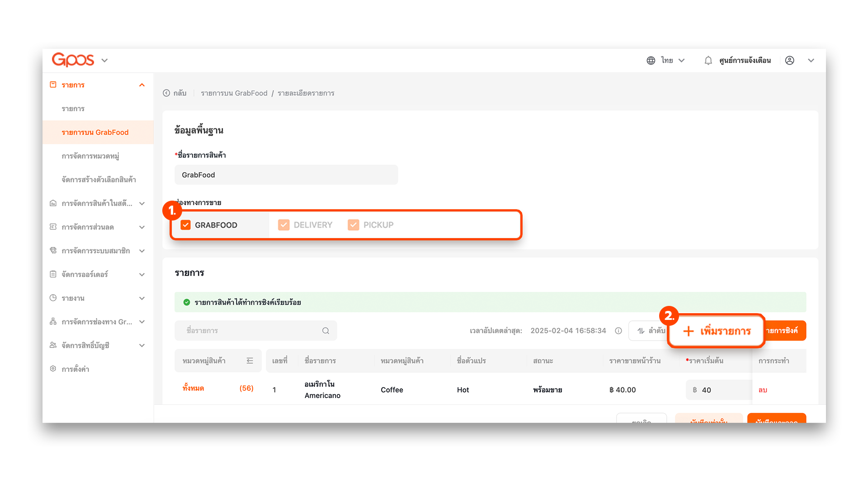The width and height of the screenshot is (868, 488).
Task: Click the อเมริกาโน Americano item name
Action: 322,389
